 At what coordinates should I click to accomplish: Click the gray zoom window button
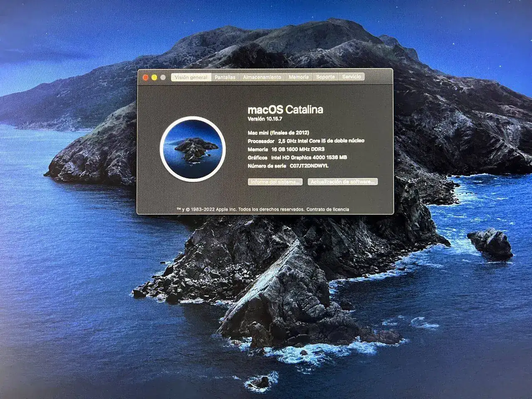(163, 77)
